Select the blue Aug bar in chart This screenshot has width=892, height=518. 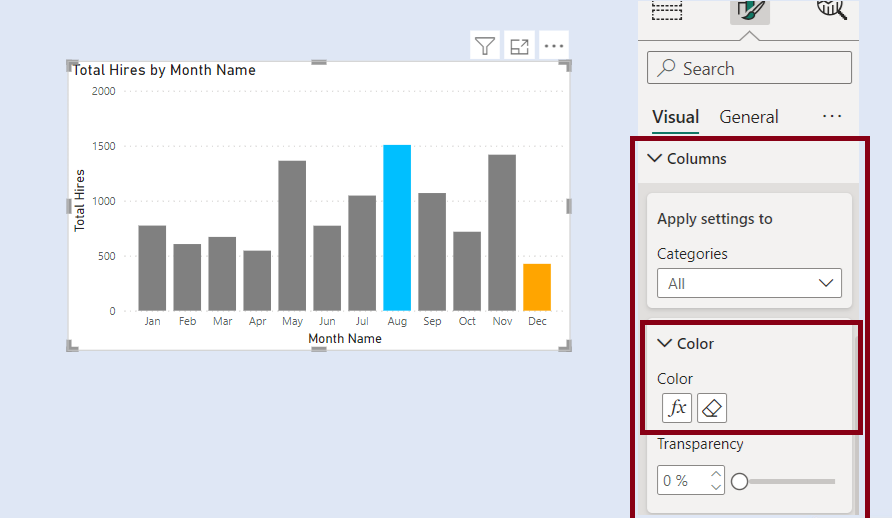click(397, 228)
